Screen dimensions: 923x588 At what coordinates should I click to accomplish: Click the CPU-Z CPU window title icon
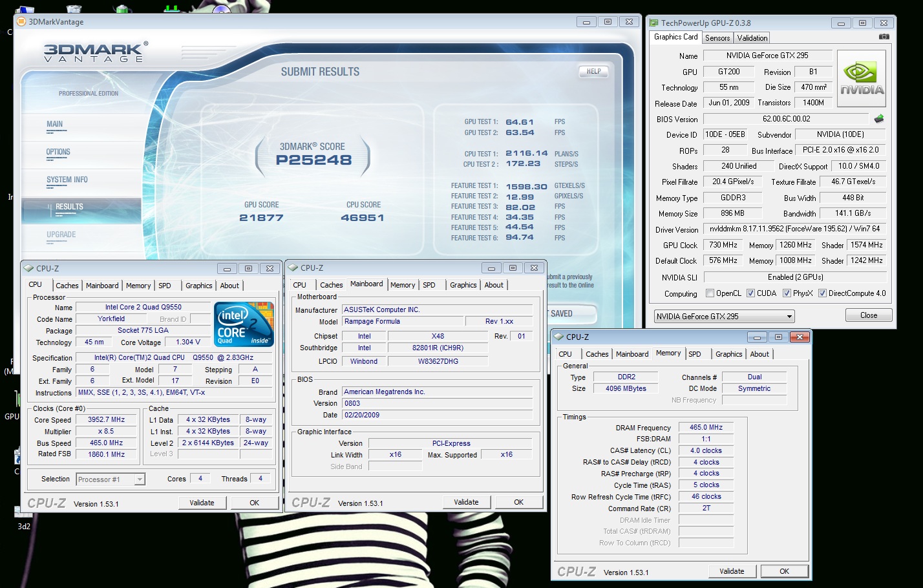coord(28,268)
